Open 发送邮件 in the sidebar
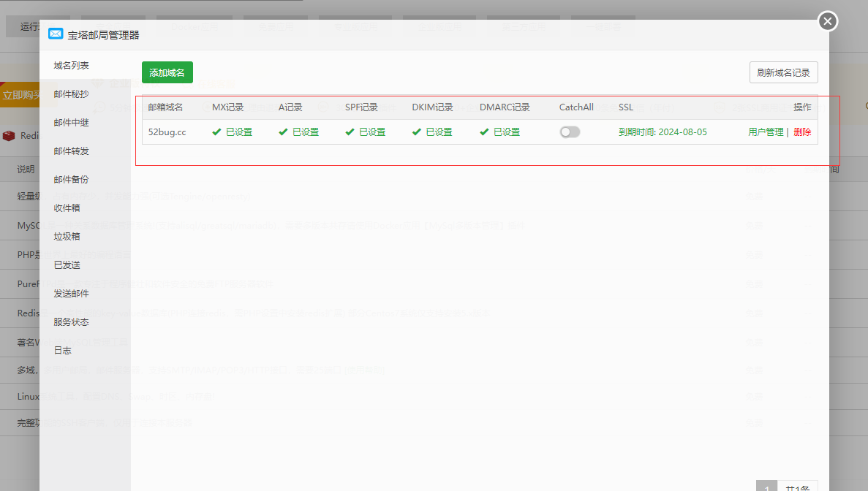 click(x=72, y=293)
